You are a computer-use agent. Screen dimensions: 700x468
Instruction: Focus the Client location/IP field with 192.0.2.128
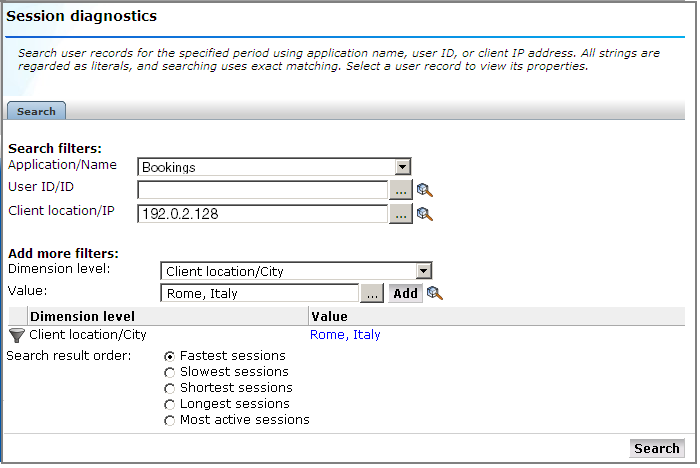(x=262, y=214)
